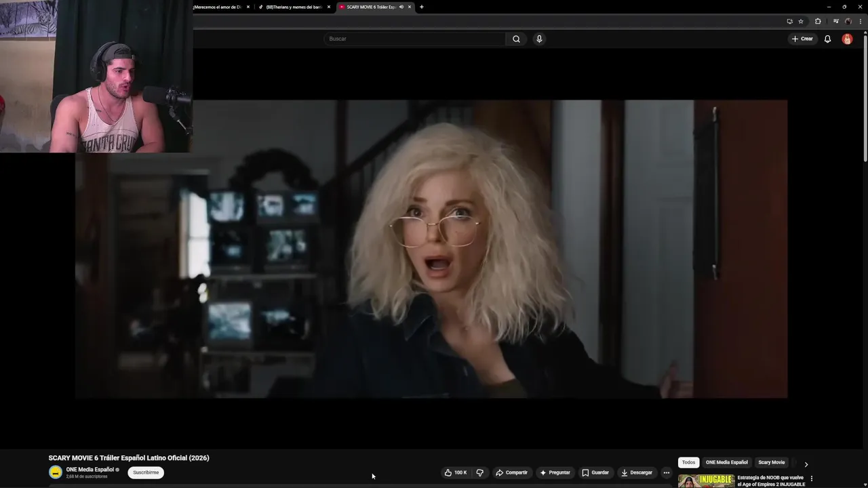Screen dimensions: 868x488
Task: Dislike the video with thumbs-down icon
Action: click(x=480, y=472)
